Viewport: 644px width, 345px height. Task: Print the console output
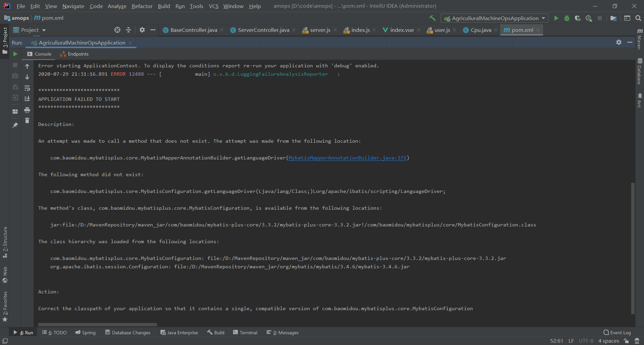coord(27,110)
